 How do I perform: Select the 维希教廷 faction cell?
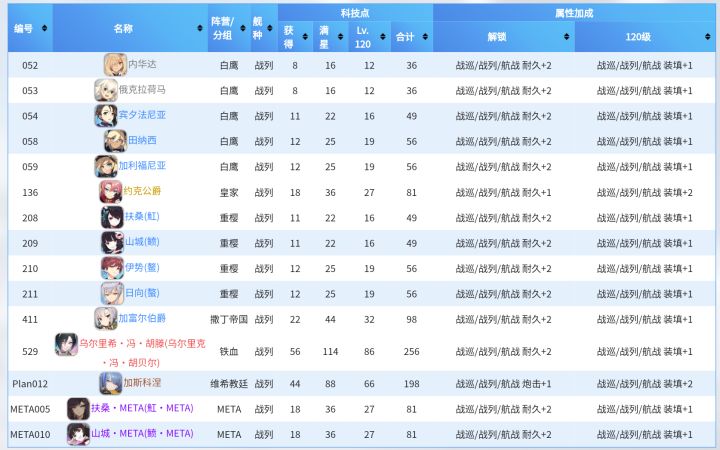coord(229,383)
